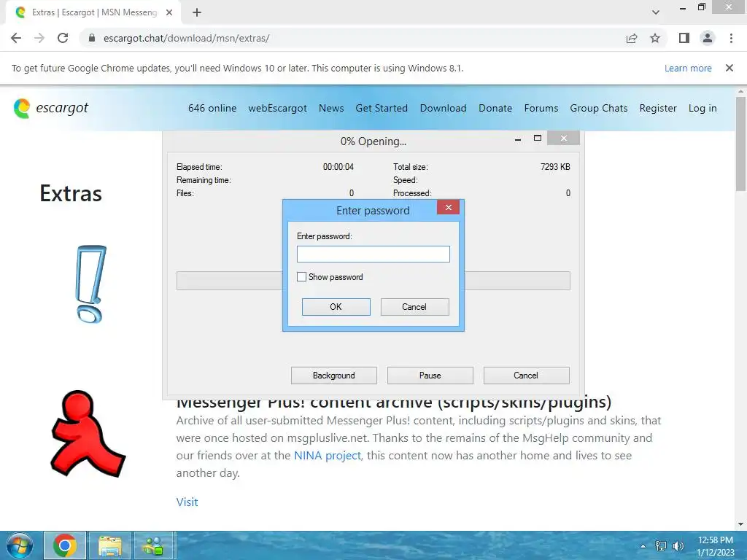Click Chrome's forward arrow
The height and width of the screenshot is (560, 747).
[39, 38]
